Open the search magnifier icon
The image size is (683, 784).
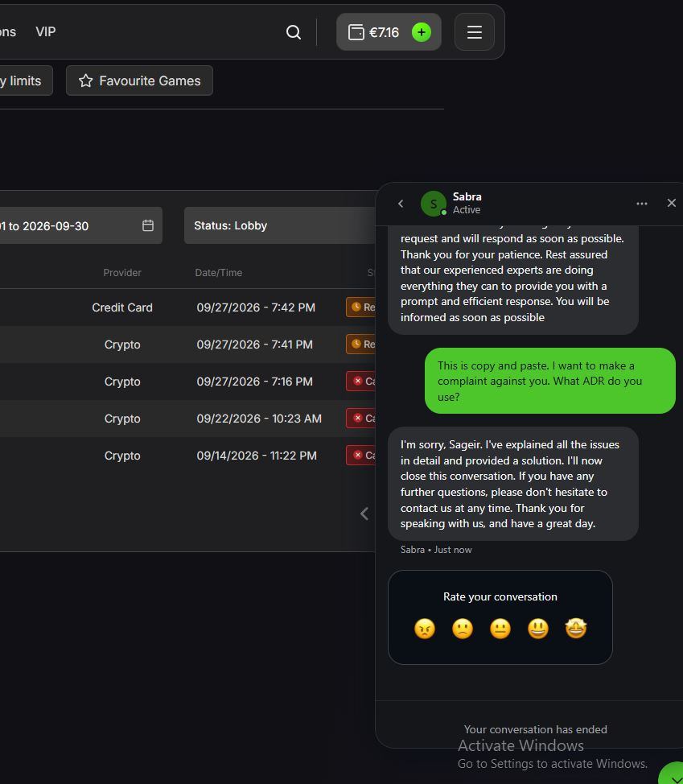pos(294,32)
